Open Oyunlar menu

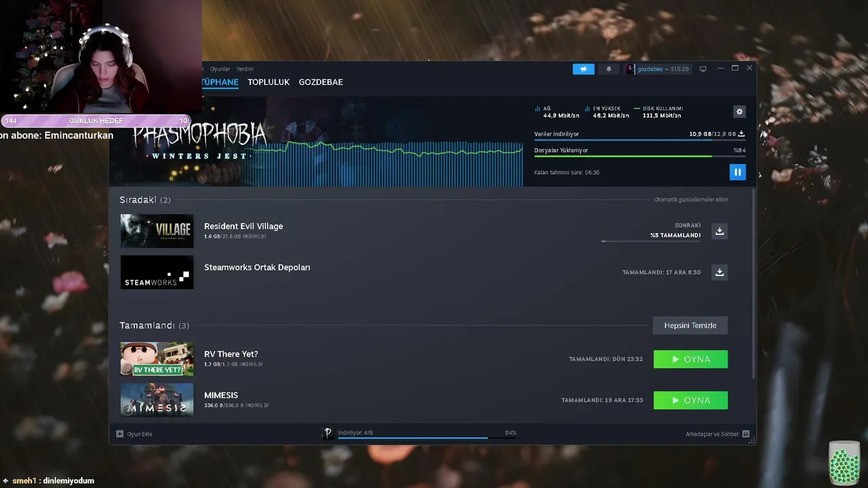click(220, 69)
